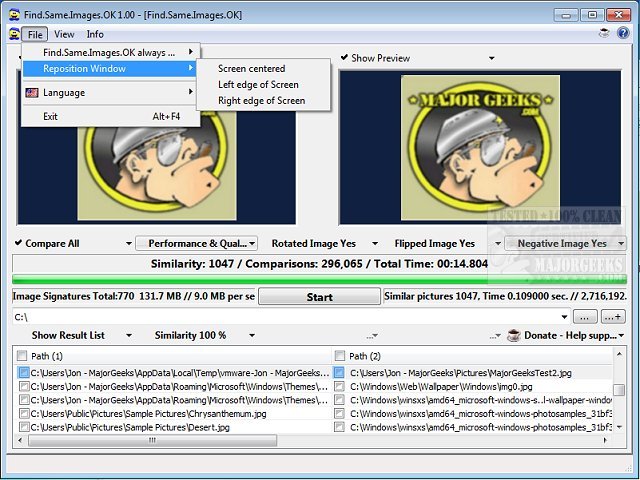Viewport: 640px width, 480px height.
Task: Click horizontal scrollbar right arrow
Action: click(x=605, y=440)
